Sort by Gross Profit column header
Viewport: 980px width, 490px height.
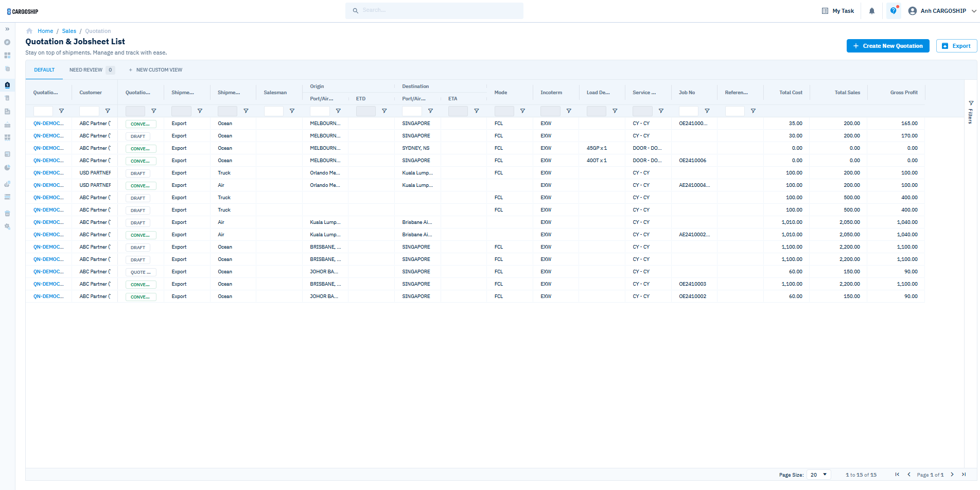pyautogui.click(x=903, y=93)
